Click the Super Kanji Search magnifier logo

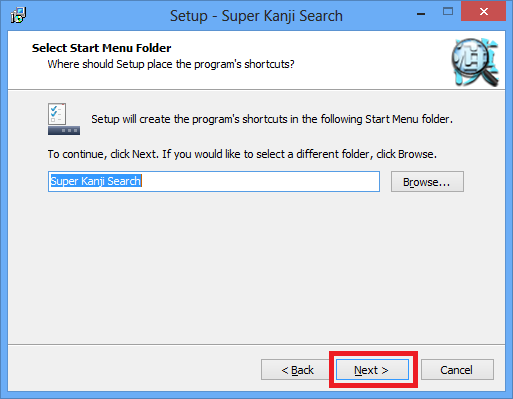[475, 62]
